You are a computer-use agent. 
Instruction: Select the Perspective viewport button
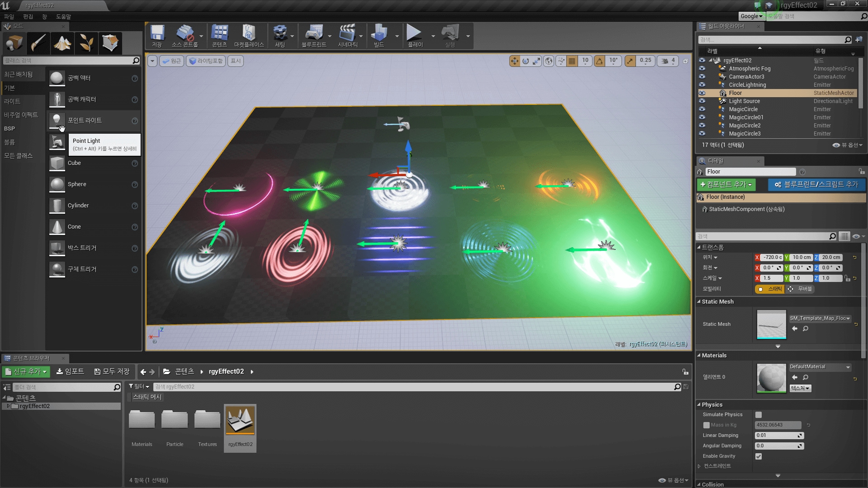tap(171, 61)
